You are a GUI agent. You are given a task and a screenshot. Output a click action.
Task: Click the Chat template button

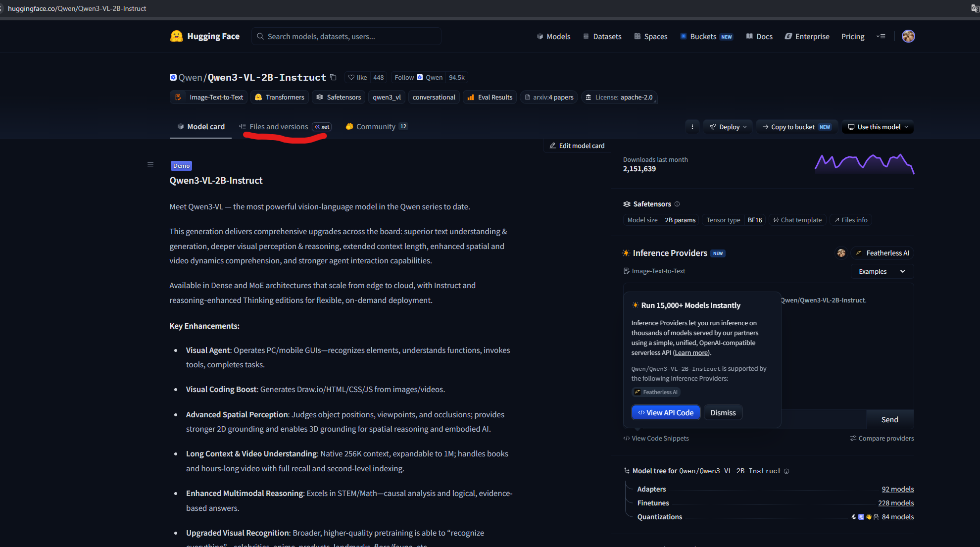click(x=797, y=220)
